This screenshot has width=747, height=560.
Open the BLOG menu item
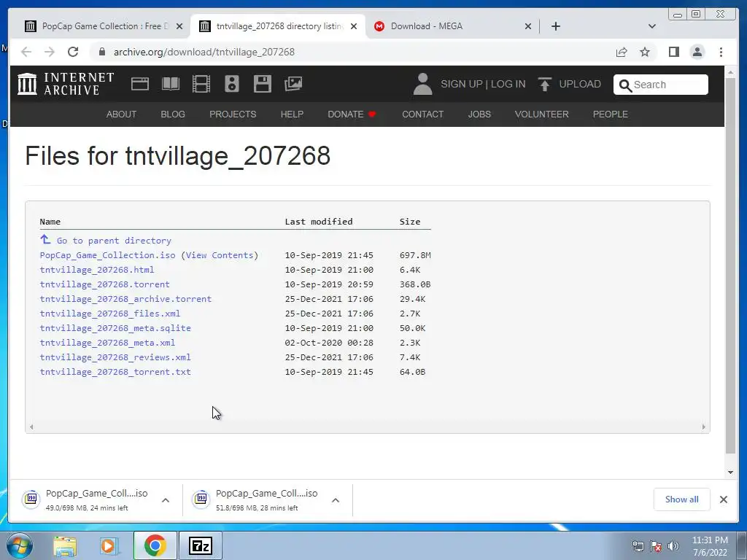tap(172, 114)
